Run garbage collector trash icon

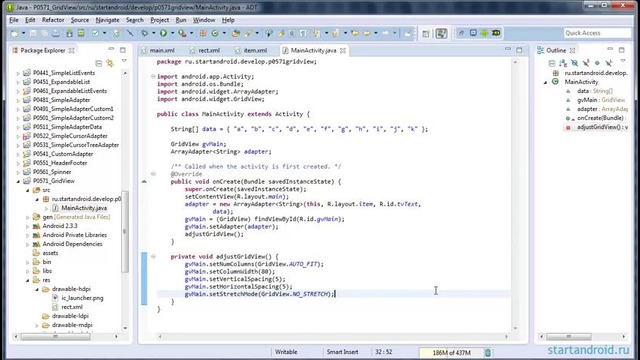coord(488,352)
